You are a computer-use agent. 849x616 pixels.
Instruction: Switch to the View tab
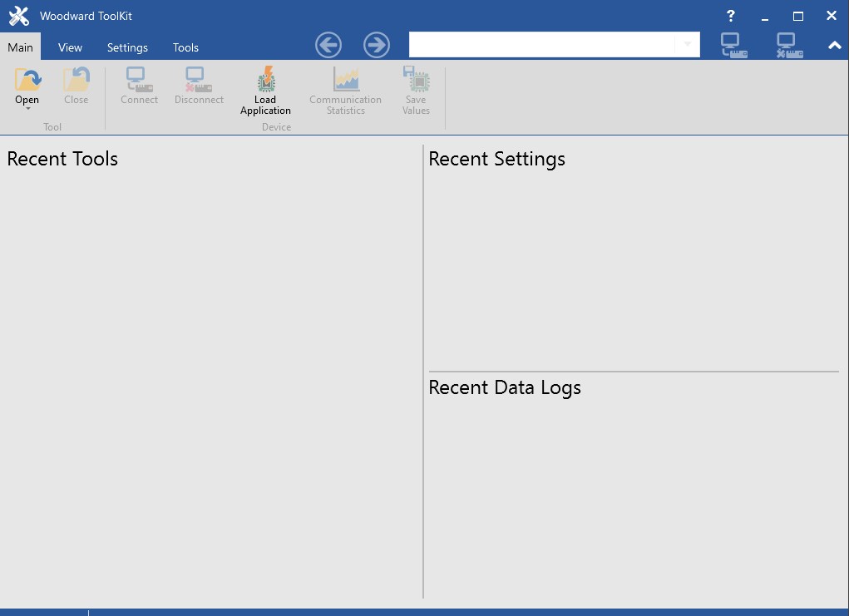coord(70,47)
